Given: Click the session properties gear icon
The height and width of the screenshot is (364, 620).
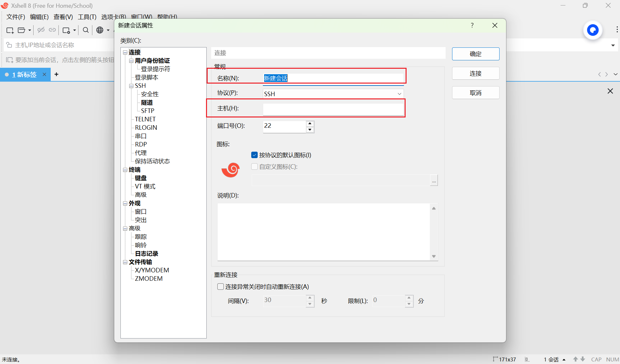Looking at the screenshot, I should tap(66, 30).
